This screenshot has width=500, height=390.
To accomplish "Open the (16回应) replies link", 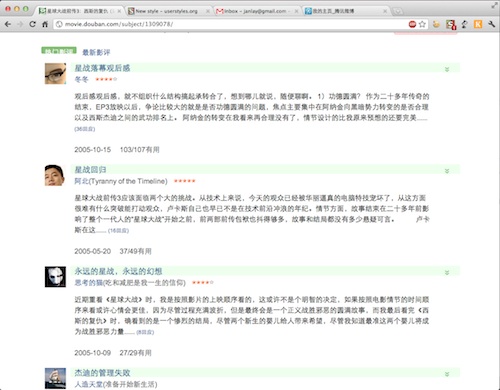I will (118, 230).
